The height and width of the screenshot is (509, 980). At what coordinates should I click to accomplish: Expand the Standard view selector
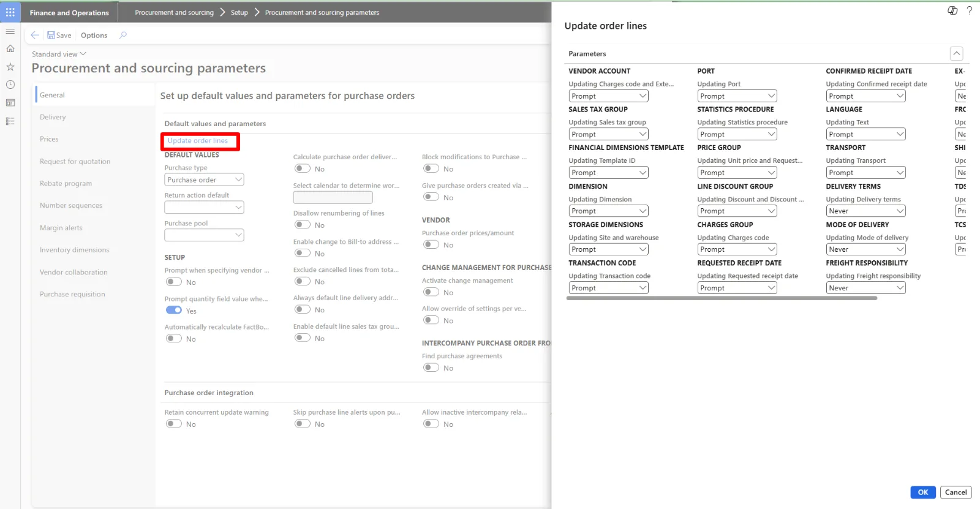click(59, 54)
